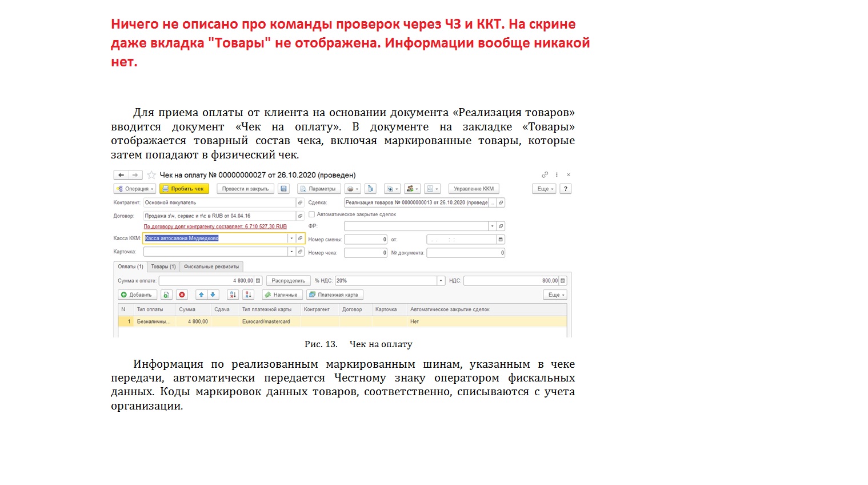Open the users group dropdown icon
Image resolution: width=868 pixels, height=485 pixels.
pos(412,189)
